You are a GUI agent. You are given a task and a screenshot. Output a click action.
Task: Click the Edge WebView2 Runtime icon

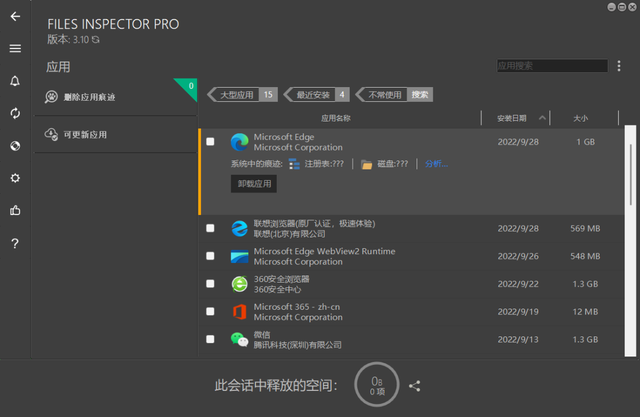coord(239,256)
